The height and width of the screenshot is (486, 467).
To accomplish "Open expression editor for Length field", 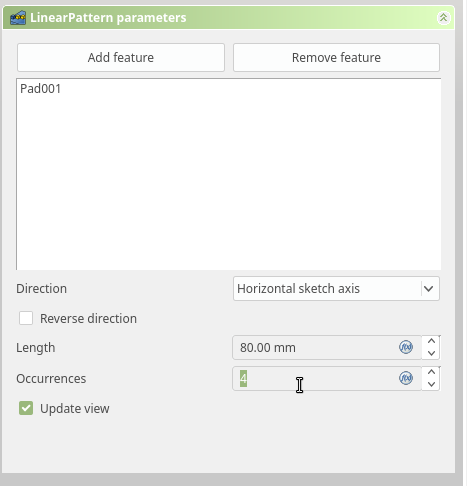I will pyautogui.click(x=406, y=347).
